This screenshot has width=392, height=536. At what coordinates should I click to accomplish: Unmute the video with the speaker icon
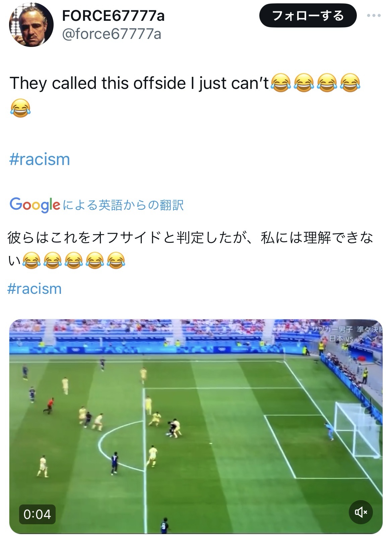[x=361, y=512]
